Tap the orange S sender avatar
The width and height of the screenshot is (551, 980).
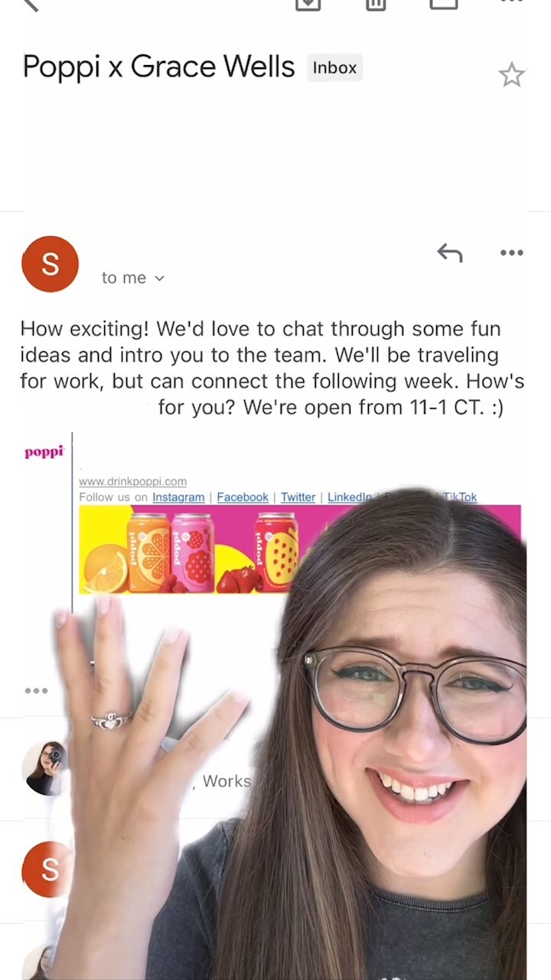click(50, 264)
